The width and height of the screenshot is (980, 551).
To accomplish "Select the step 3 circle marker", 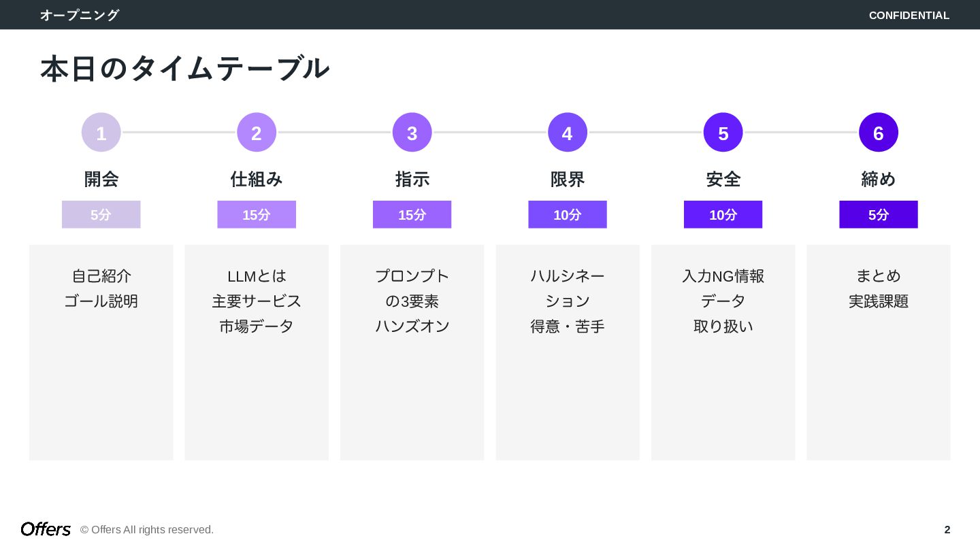I will click(412, 133).
